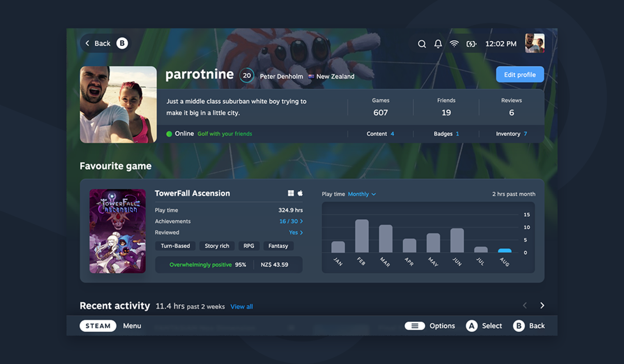The height and width of the screenshot is (364, 624).
Task: View the level 20 badge circle
Action: [247, 75]
